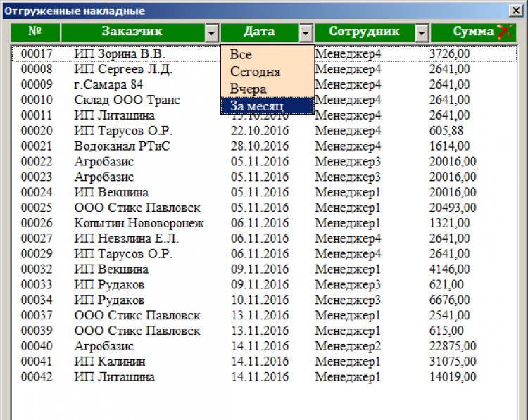Click the Заказчик column header
Screen dimensions: 528x420
click(x=132, y=32)
